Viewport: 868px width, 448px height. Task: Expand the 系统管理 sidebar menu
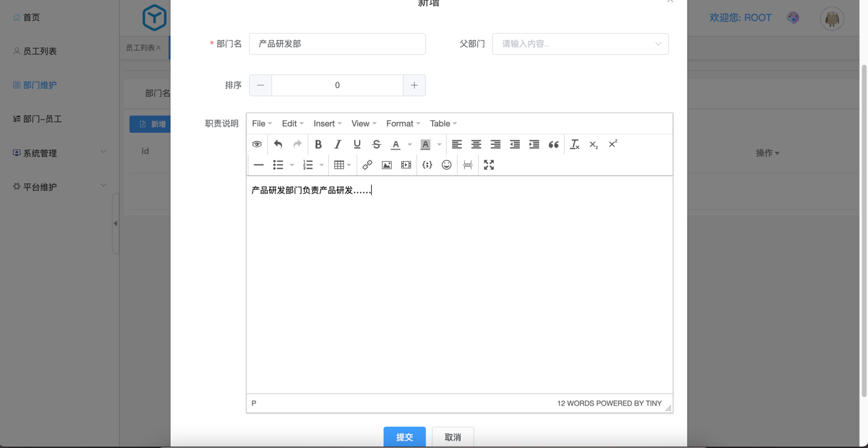click(x=59, y=153)
